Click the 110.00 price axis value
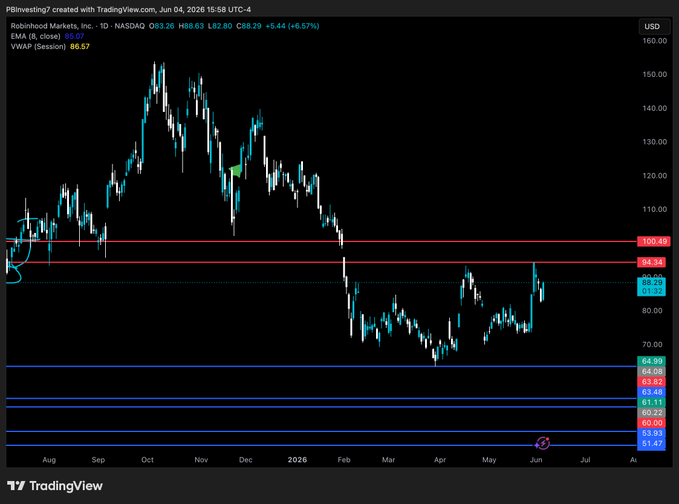Image resolution: width=679 pixels, height=504 pixels. click(x=654, y=209)
